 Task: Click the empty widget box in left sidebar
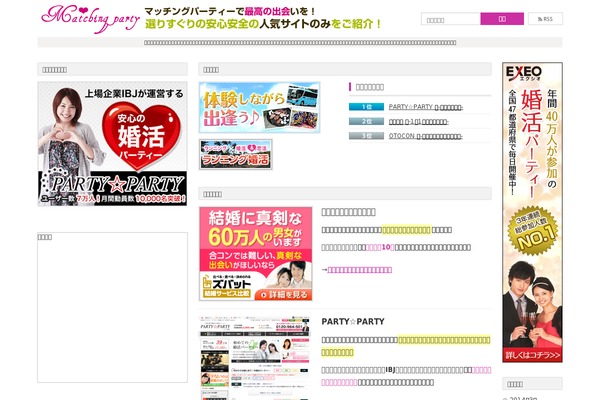[112, 307]
